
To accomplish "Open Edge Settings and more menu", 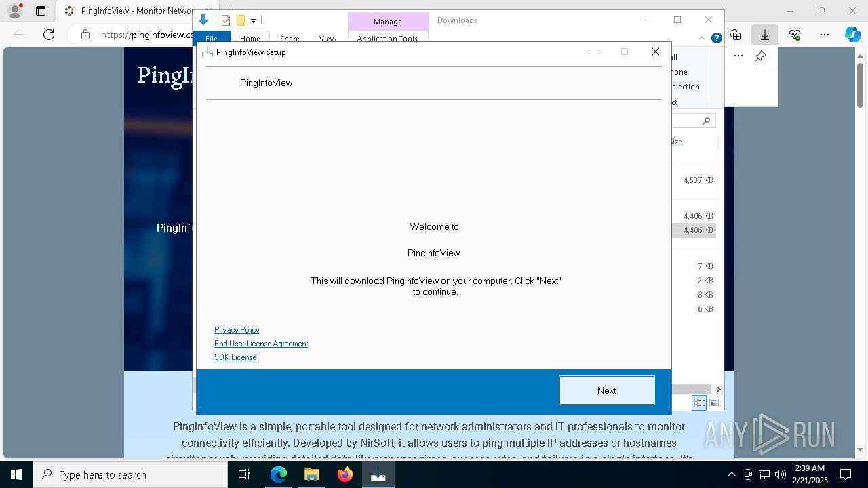I will (x=825, y=35).
